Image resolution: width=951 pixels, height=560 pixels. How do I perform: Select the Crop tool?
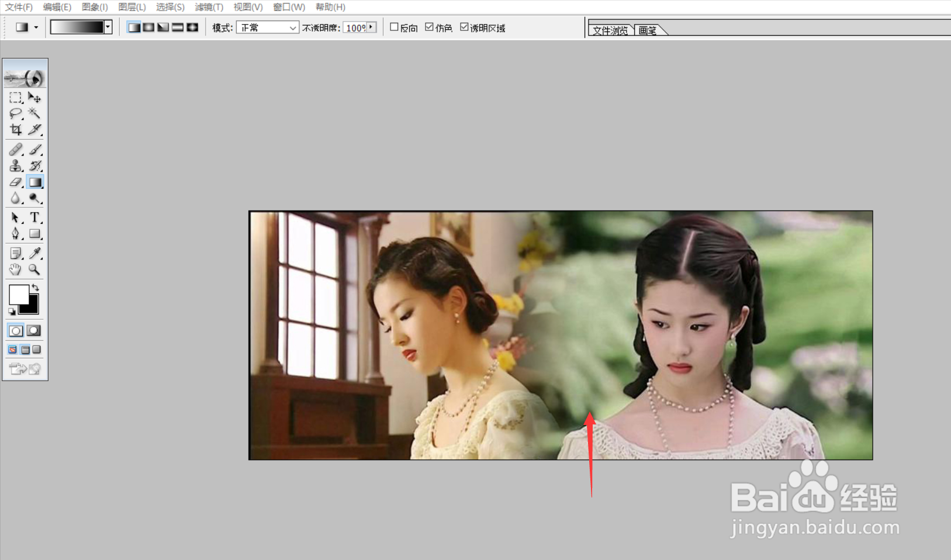[x=16, y=129]
